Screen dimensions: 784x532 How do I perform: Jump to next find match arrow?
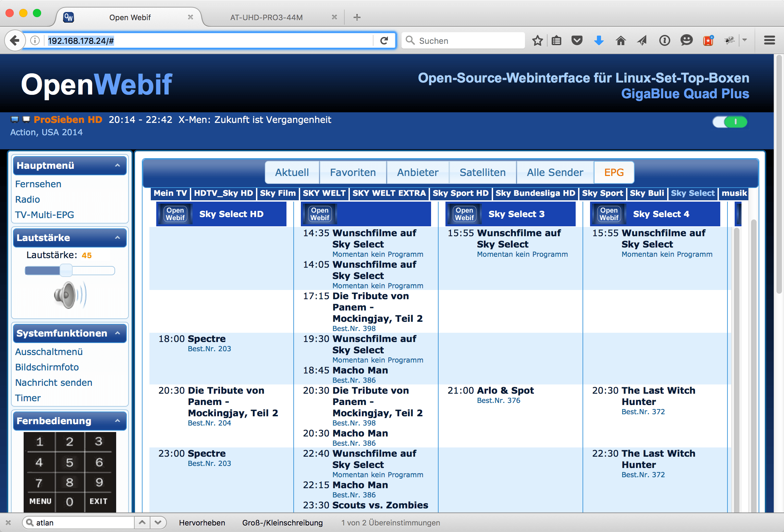pyautogui.click(x=158, y=523)
